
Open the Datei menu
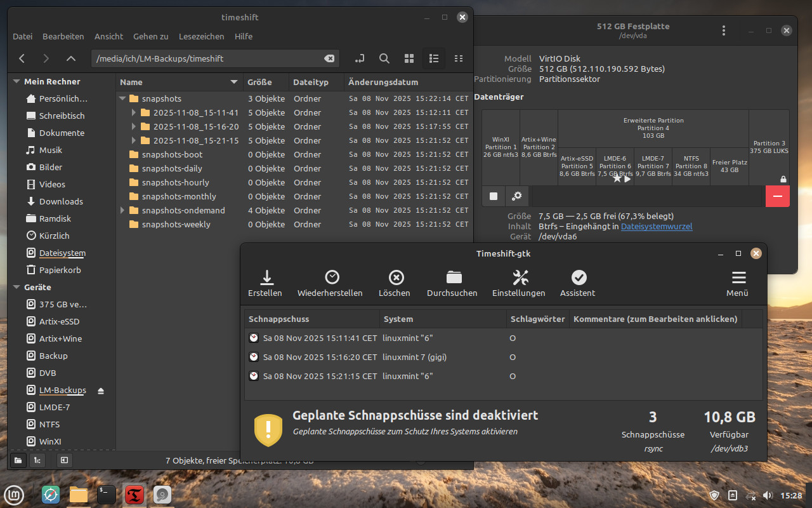coord(22,36)
